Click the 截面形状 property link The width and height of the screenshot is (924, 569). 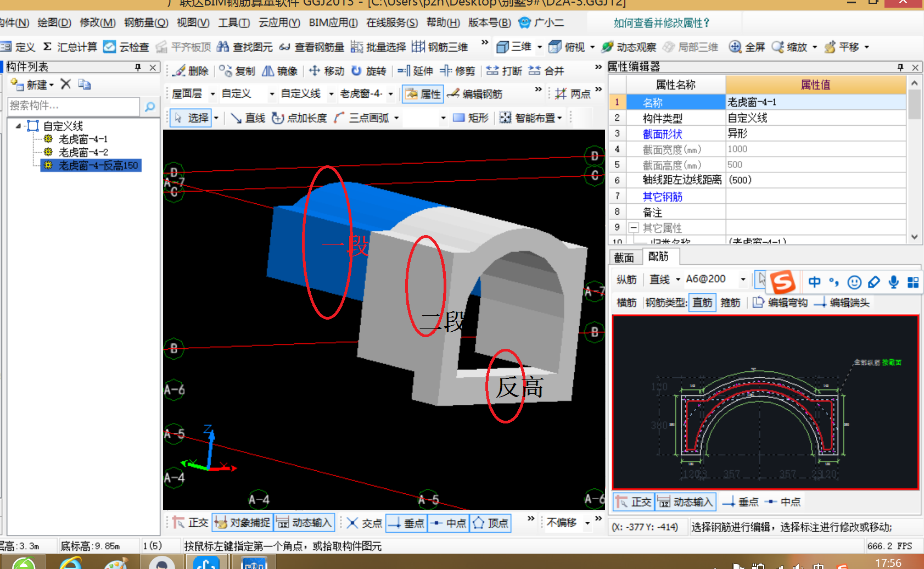662,134
